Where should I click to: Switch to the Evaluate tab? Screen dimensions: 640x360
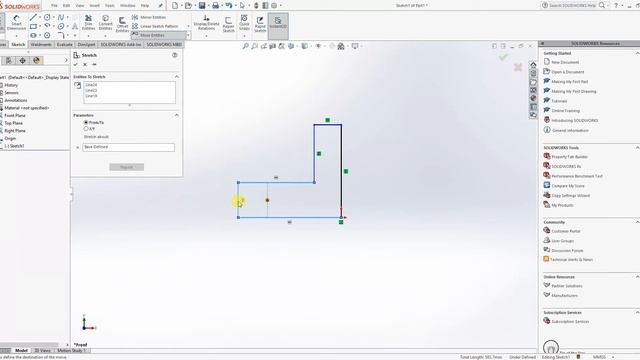click(64, 44)
